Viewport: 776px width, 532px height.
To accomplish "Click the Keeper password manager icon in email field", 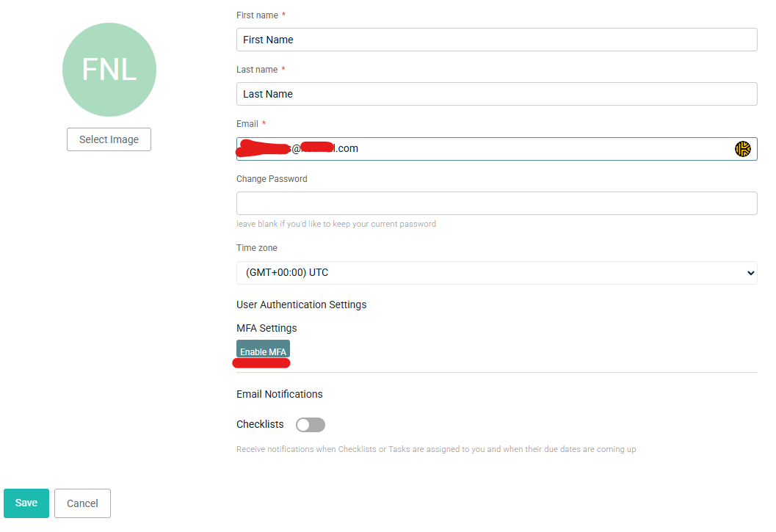I will click(743, 148).
